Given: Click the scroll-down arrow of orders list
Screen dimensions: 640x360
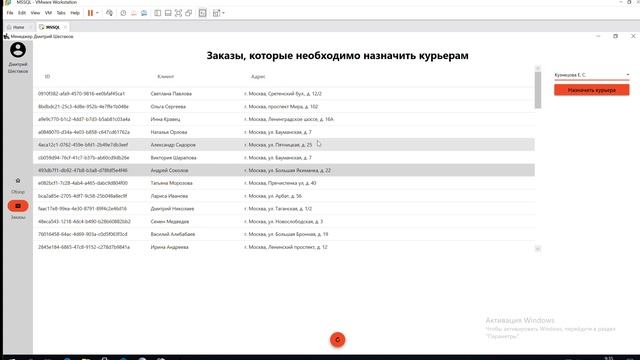Looking at the screenshot, I should point(538,249).
